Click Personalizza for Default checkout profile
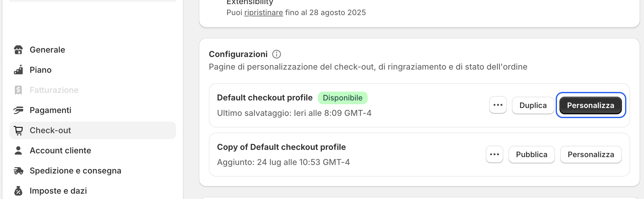 point(591,105)
